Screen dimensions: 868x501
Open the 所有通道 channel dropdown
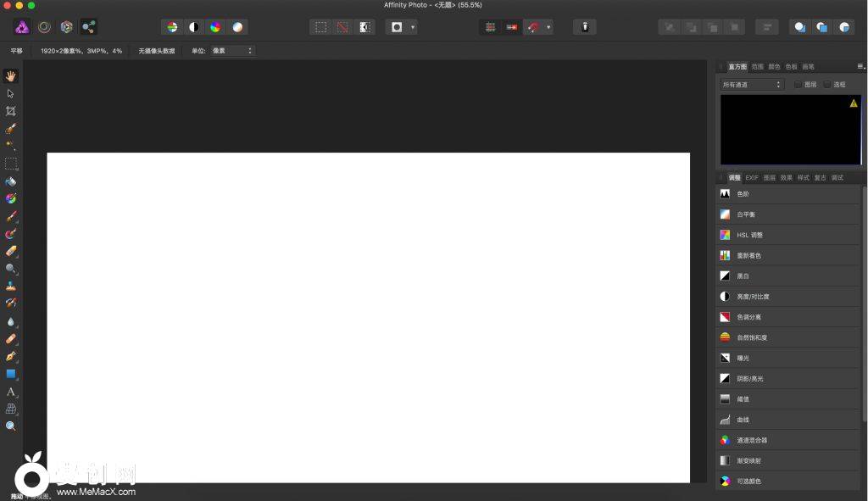pos(752,85)
